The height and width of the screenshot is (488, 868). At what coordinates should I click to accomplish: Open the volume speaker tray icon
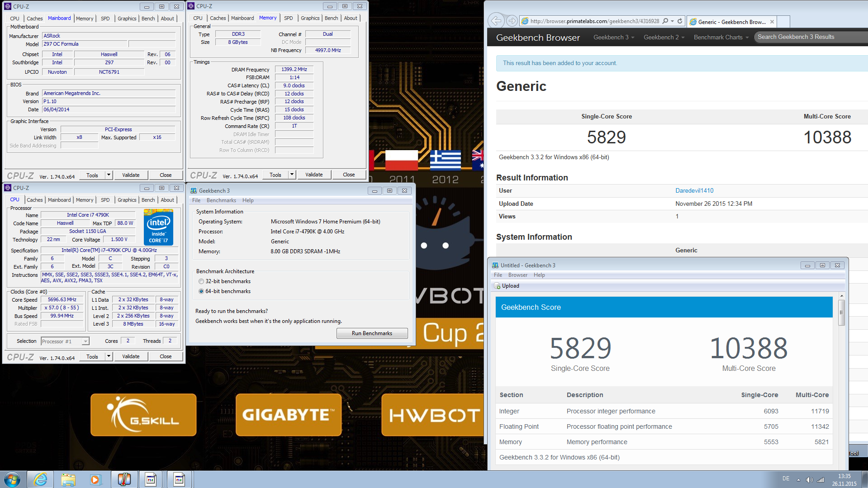point(809,479)
